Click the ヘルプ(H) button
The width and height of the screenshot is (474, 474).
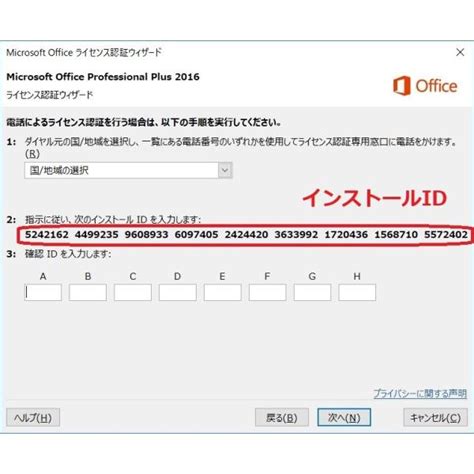tap(33, 417)
